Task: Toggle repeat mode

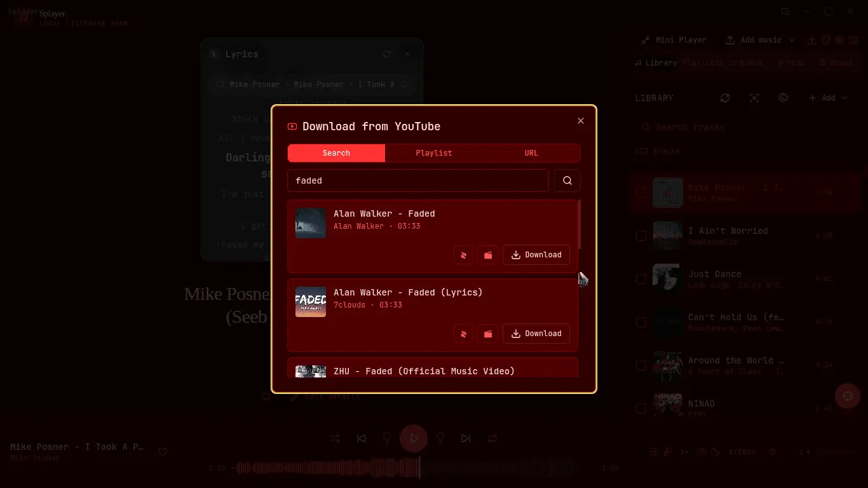Action: pos(492,438)
